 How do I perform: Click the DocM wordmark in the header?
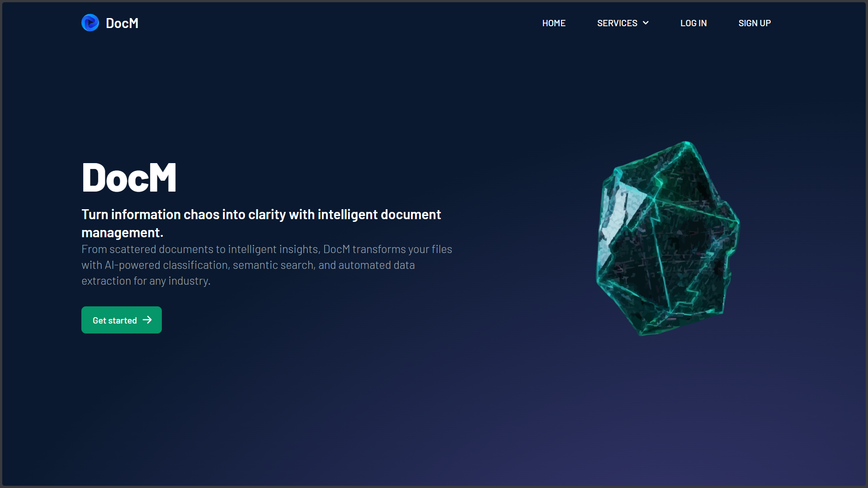click(x=122, y=23)
